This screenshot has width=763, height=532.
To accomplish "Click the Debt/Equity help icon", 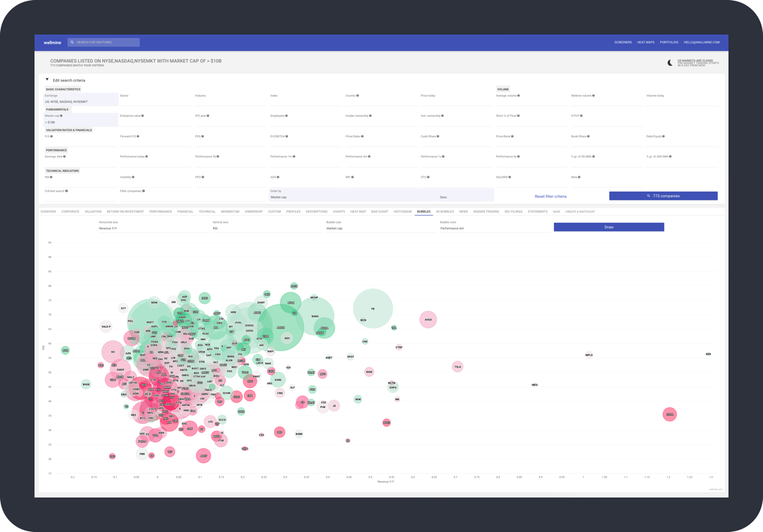I will tap(663, 136).
